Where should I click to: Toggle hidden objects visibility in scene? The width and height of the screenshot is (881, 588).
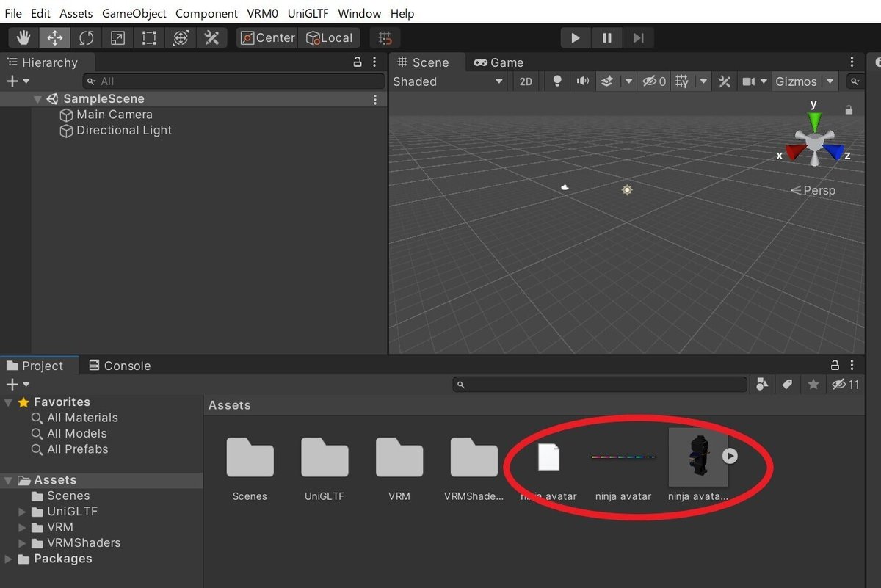click(654, 81)
